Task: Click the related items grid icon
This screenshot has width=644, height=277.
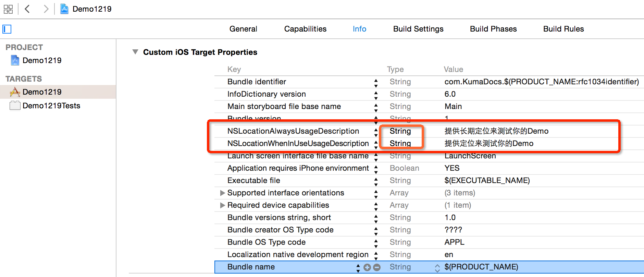Action: 8,9
